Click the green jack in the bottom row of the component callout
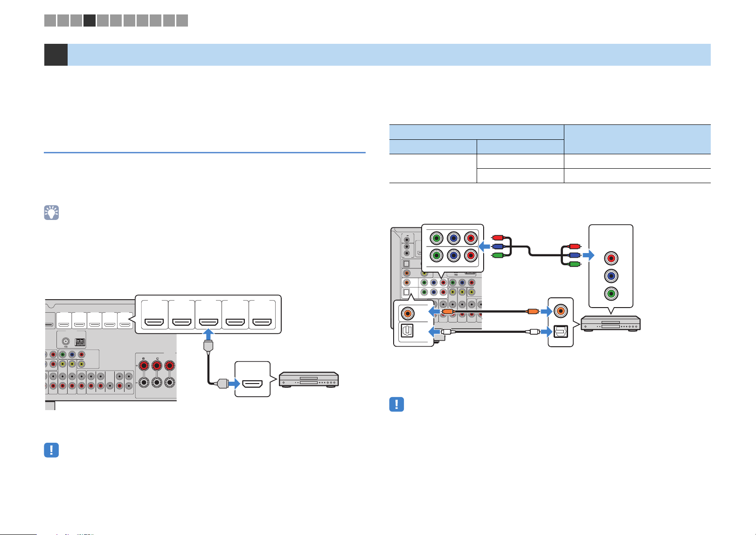This screenshot has width=756, height=535. point(436,256)
